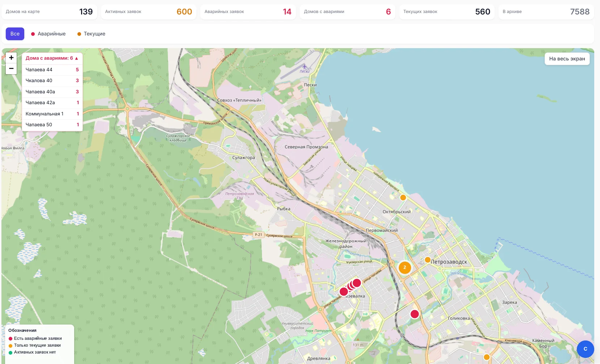The width and height of the screenshot is (600, 364).
Task: Open the blue round C button
Action: coord(585,349)
